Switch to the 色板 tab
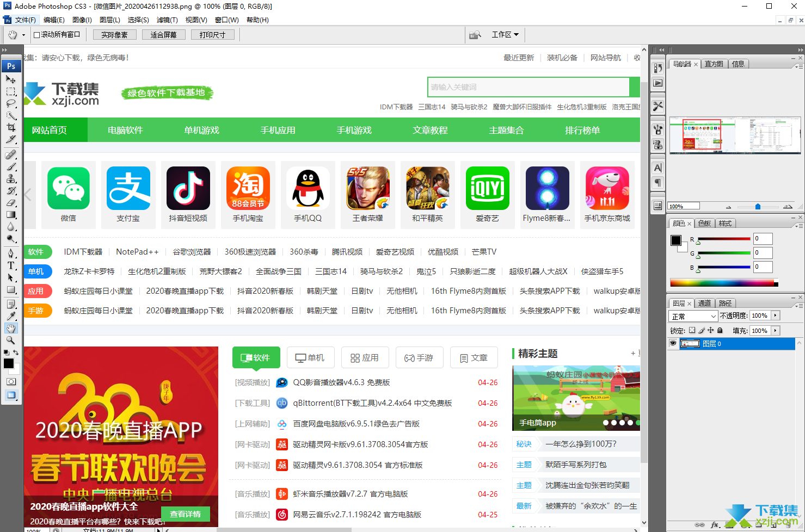Viewport: 805px width, 532px height. (704, 223)
